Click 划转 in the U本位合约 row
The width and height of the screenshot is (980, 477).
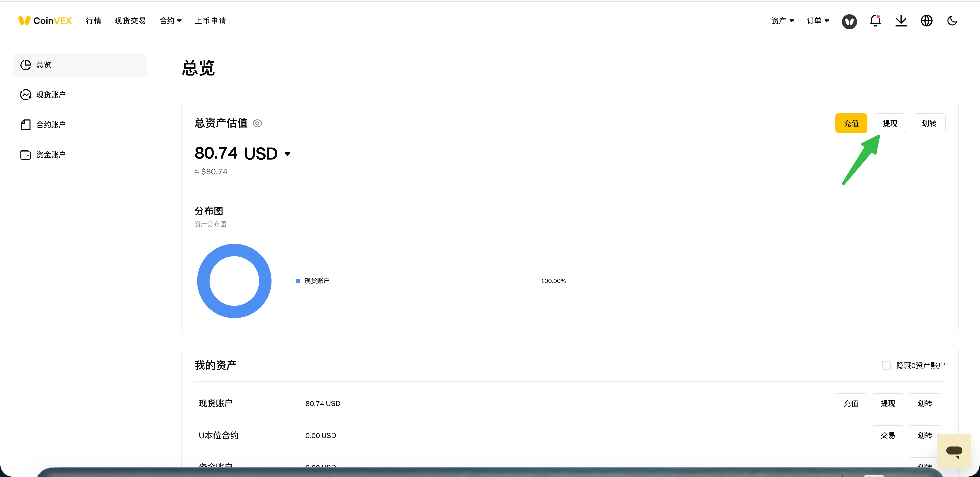pos(924,435)
